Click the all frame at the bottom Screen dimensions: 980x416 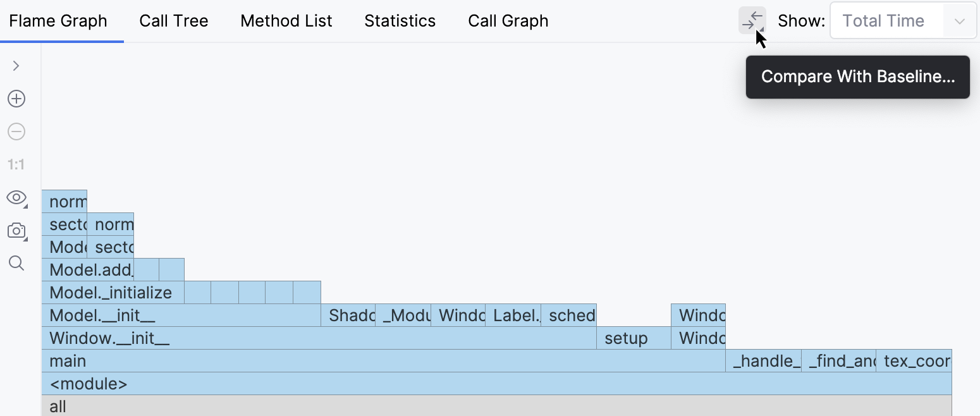click(x=253, y=406)
